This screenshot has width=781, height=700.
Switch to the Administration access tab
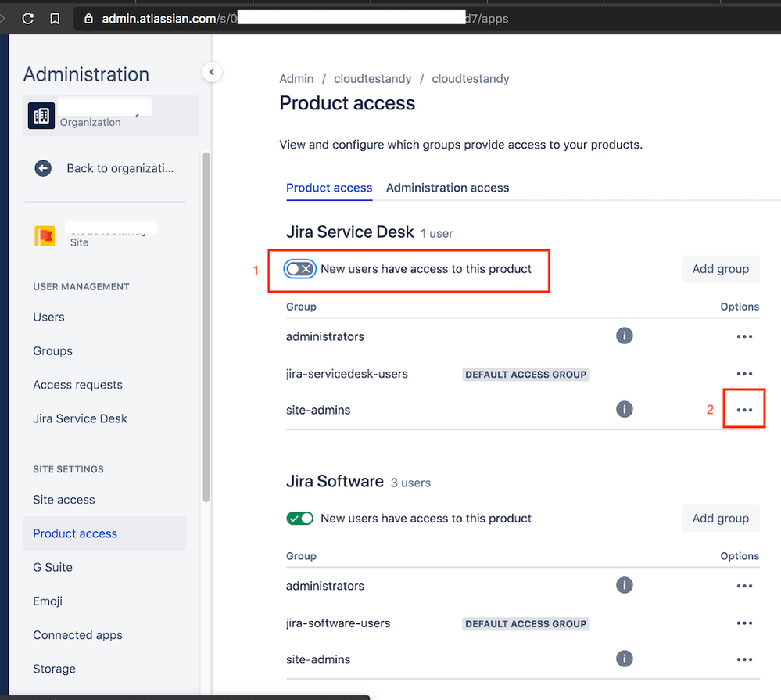(x=447, y=188)
